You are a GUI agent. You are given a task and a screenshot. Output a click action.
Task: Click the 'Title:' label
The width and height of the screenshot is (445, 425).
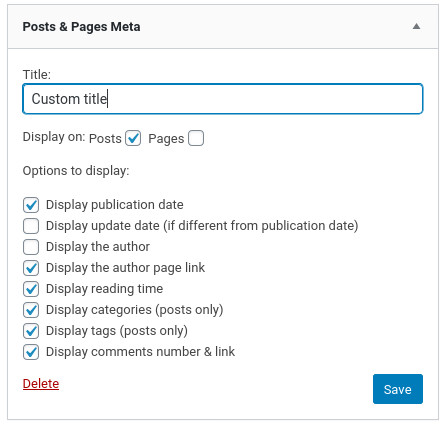(x=37, y=74)
